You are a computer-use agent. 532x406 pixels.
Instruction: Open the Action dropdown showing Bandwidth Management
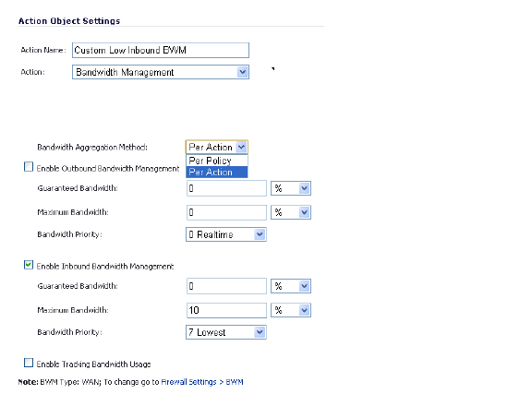(161, 72)
